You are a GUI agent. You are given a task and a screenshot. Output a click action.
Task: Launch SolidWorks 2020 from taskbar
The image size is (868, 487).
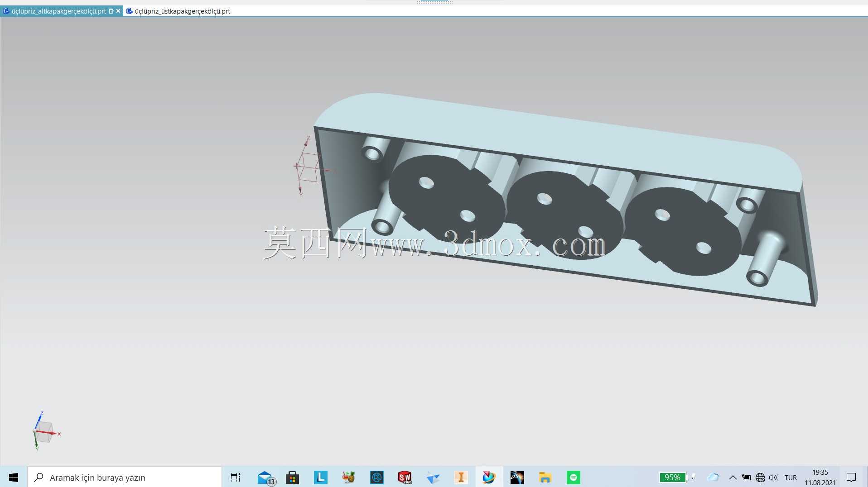pos(405,477)
